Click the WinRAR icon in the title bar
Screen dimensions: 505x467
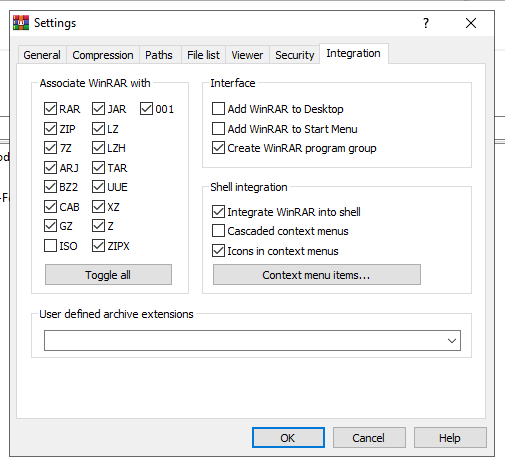coord(21,23)
